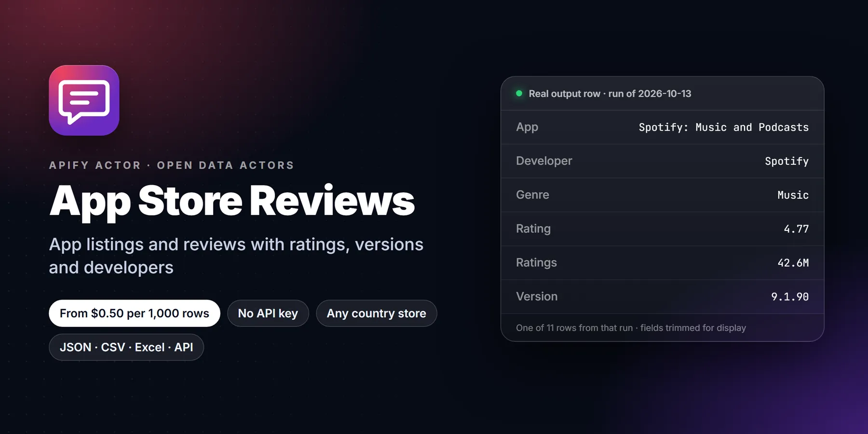Select the 'No API key' pill
The image size is (868, 434).
pyautogui.click(x=268, y=313)
